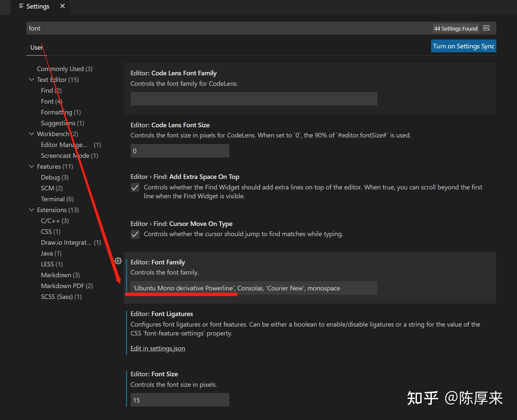Screen dimensions: 517x420
Task: Click the settings search box
Action: pyautogui.click(x=227, y=28)
